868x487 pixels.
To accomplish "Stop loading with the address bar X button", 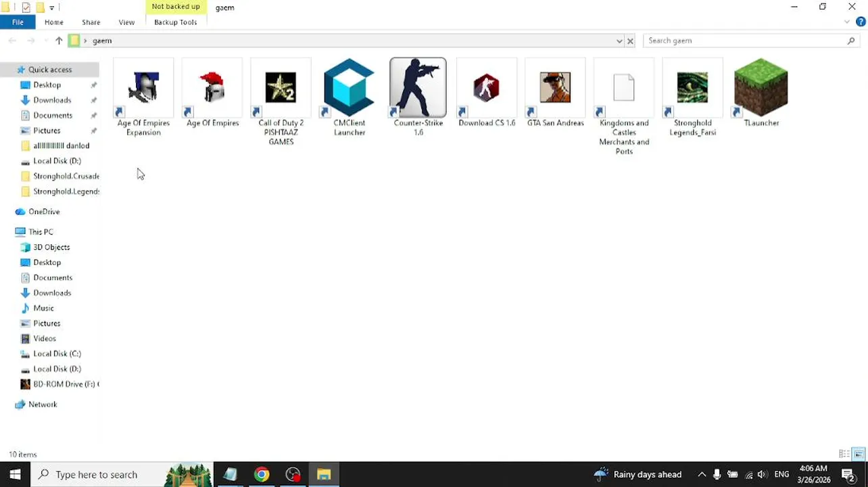I will [x=630, y=41].
